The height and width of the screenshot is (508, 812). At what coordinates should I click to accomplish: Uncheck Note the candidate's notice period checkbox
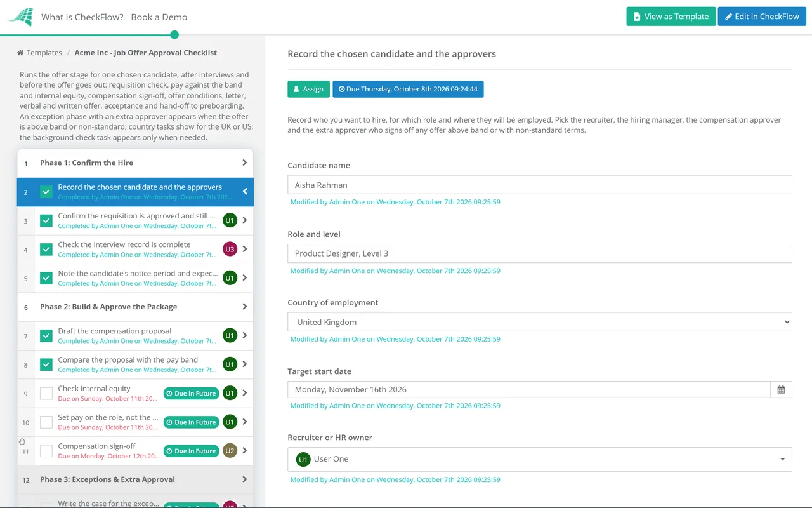[46, 278]
